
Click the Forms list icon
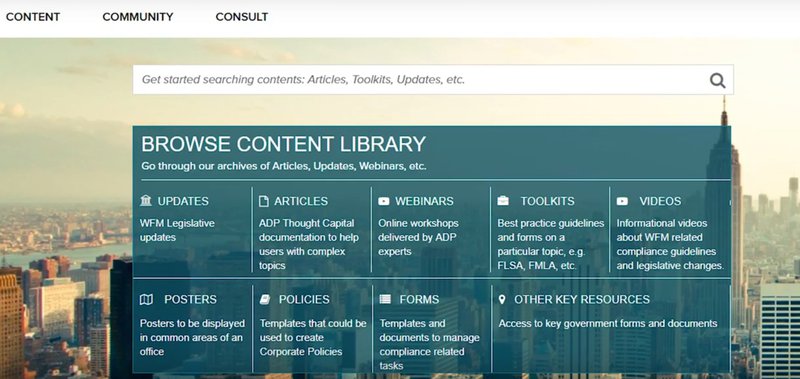point(385,299)
